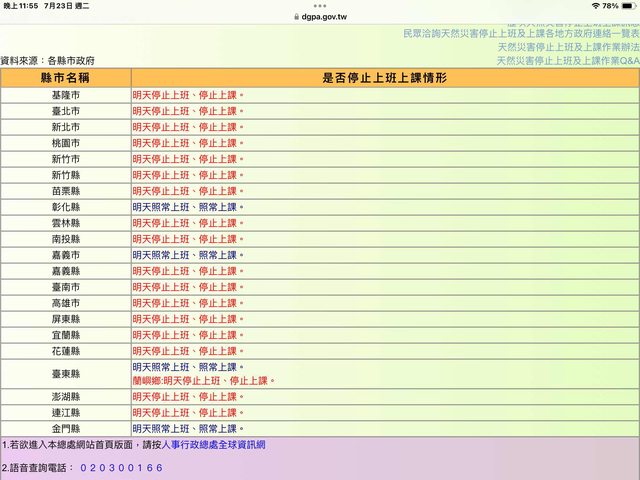
Task: Tap voice inquiry phone number 020300166
Action: (120, 467)
